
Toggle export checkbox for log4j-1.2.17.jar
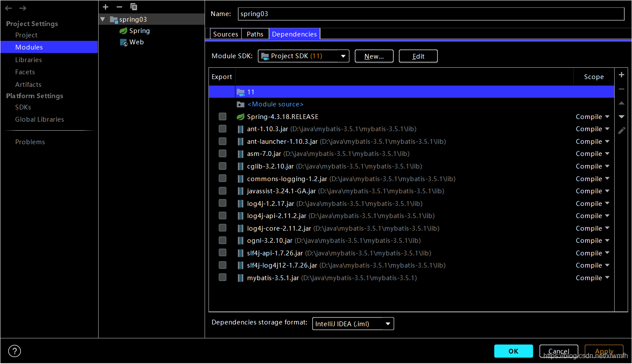[x=222, y=203]
